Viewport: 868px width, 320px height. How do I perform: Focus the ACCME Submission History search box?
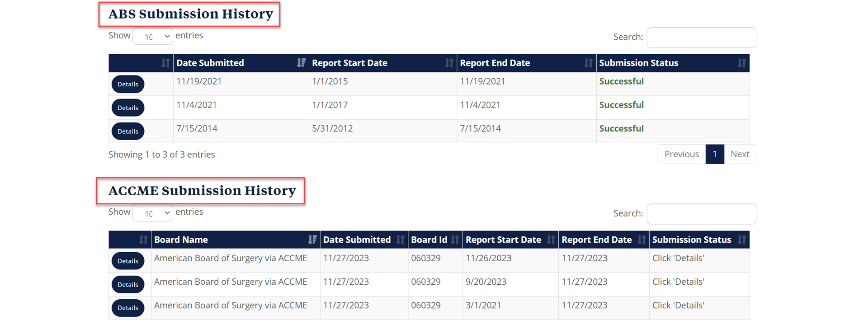click(701, 214)
